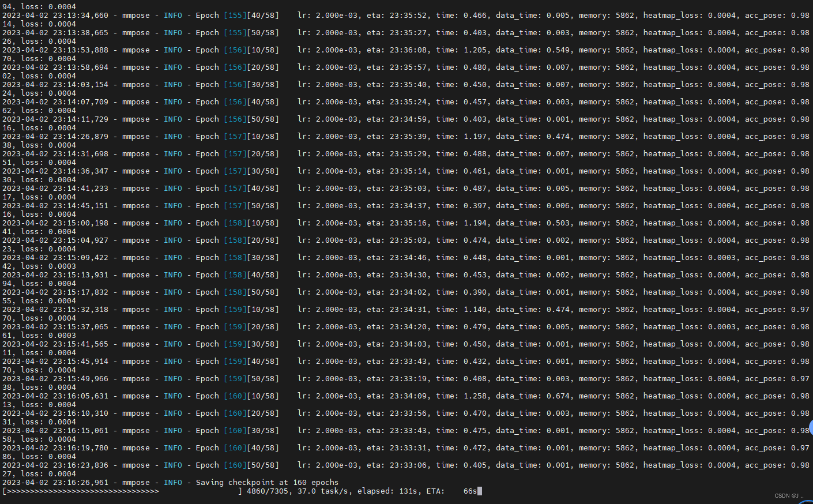Click the epoch label "[158][30/58]"
Screen dimensions: 813x504
[251, 258]
